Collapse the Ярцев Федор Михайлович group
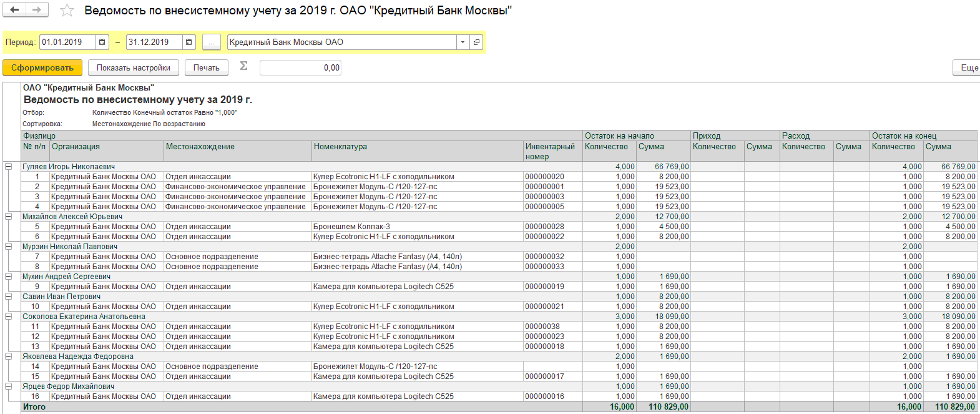980x414 pixels. [x=9, y=387]
